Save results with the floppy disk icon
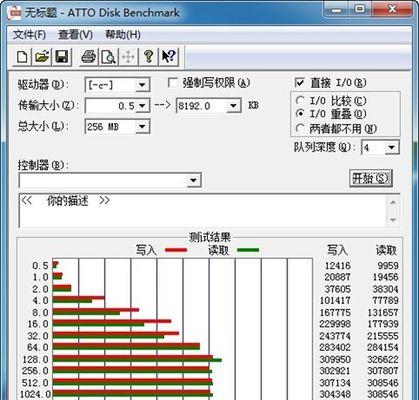The height and width of the screenshot is (400, 419). click(x=62, y=56)
